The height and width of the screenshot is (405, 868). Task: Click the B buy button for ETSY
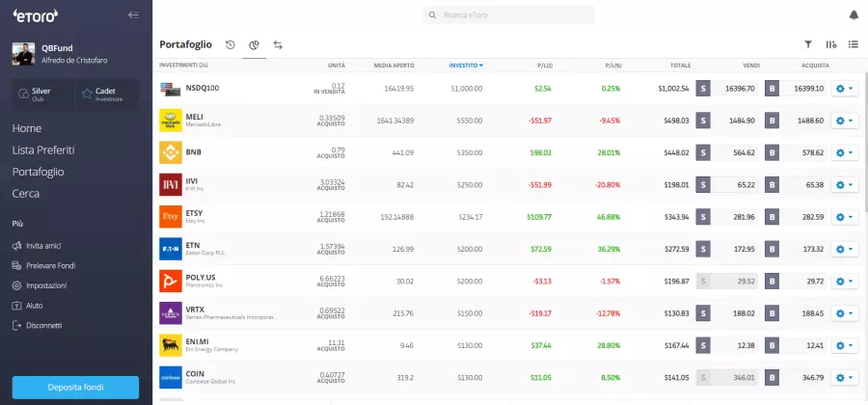pos(772,217)
